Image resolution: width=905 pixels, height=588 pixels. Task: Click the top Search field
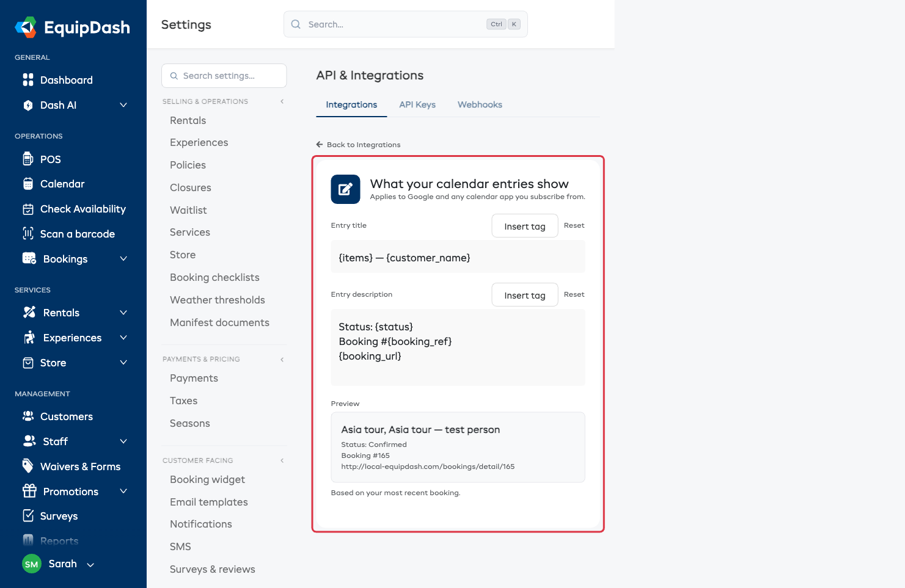[x=406, y=24]
